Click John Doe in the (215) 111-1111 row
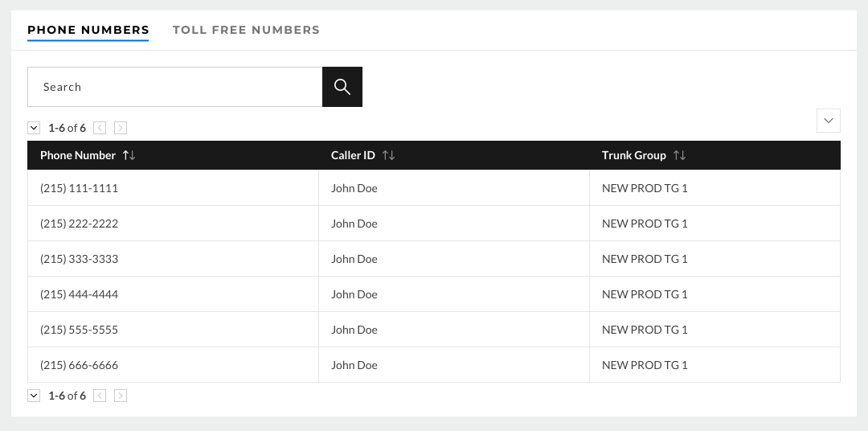 (x=354, y=188)
